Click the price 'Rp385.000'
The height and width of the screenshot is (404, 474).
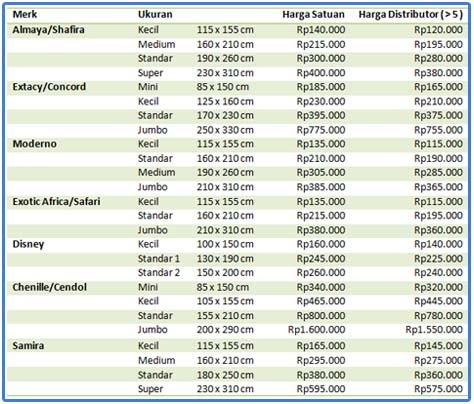tap(321, 187)
